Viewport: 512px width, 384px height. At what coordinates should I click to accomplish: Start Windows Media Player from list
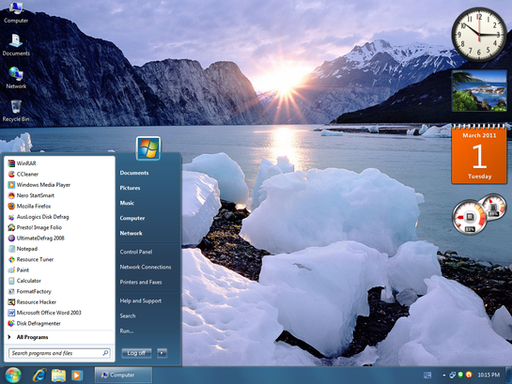coord(39,185)
